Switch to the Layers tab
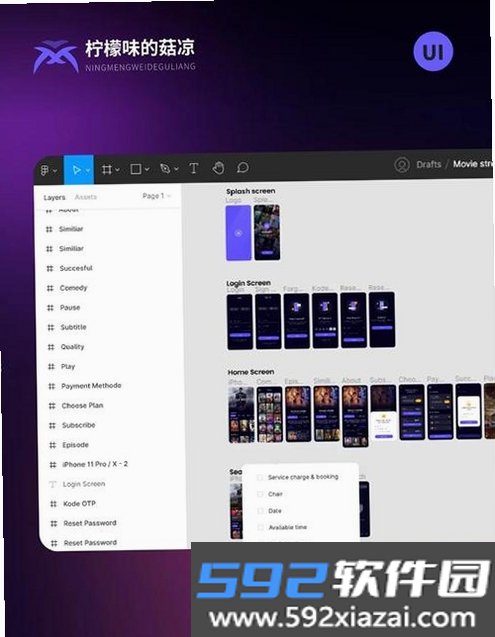The width and height of the screenshot is (495, 637). click(x=54, y=197)
